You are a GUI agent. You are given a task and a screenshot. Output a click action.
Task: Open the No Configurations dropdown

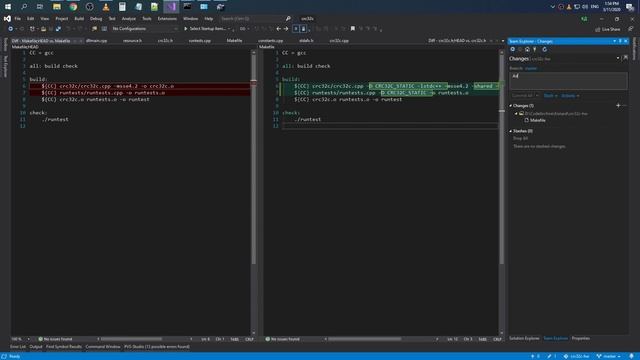pyautogui.click(x=144, y=29)
